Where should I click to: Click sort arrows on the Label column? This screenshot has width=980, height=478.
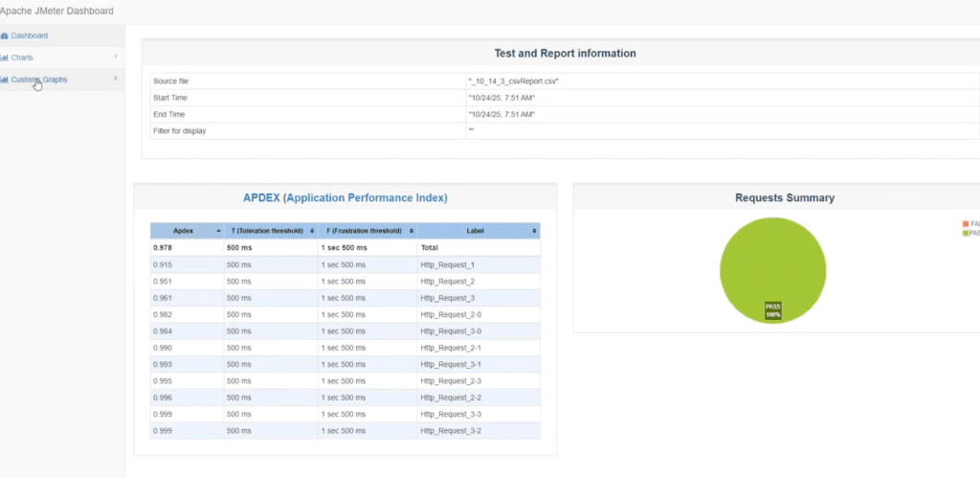coord(534,231)
